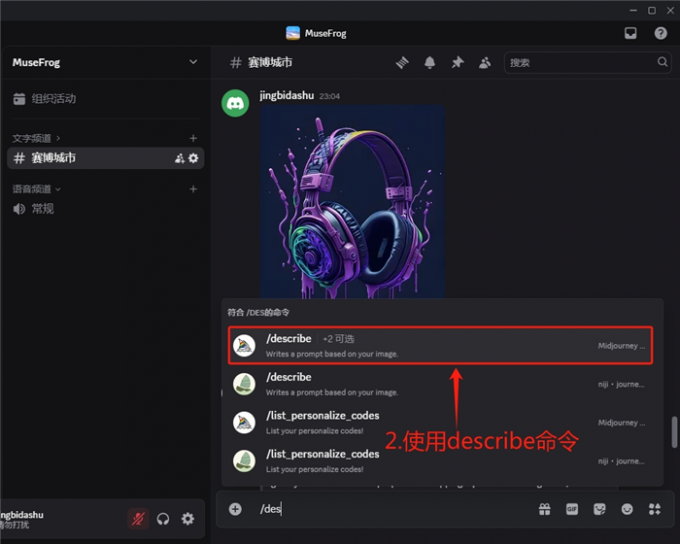Click the # 赛博城市 channel header title
680x544 pixels.
(x=262, y=63)
